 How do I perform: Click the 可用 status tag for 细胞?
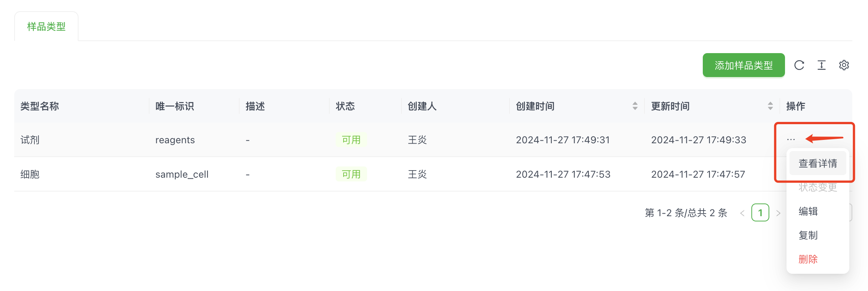coord(351,174)
